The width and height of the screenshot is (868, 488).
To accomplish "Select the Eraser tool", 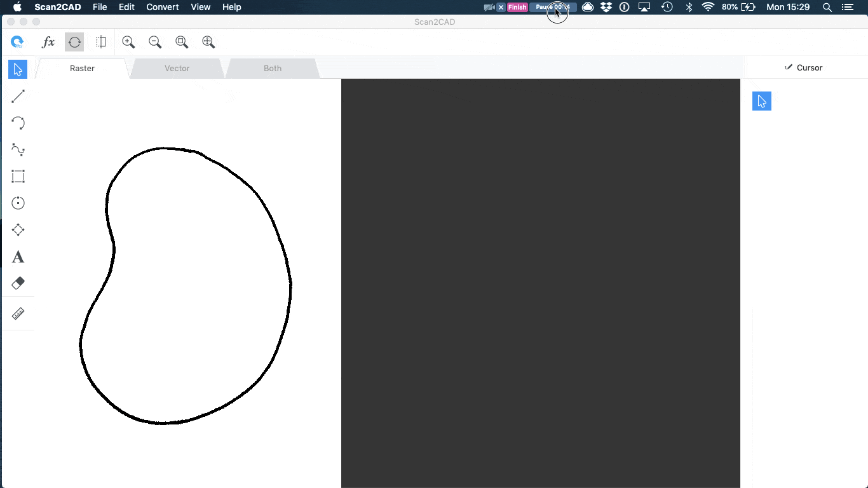I will [18, 283].
